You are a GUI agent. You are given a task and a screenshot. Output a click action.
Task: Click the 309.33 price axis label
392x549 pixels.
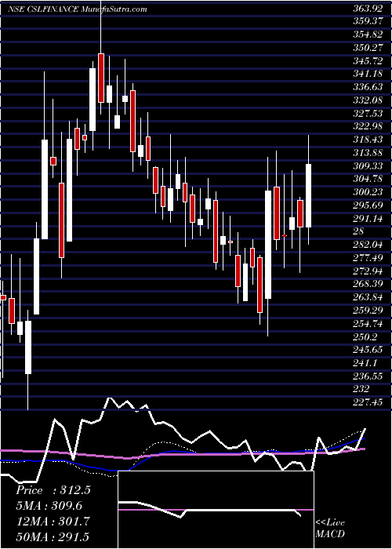pyautogui.click(x=367, y=166)
